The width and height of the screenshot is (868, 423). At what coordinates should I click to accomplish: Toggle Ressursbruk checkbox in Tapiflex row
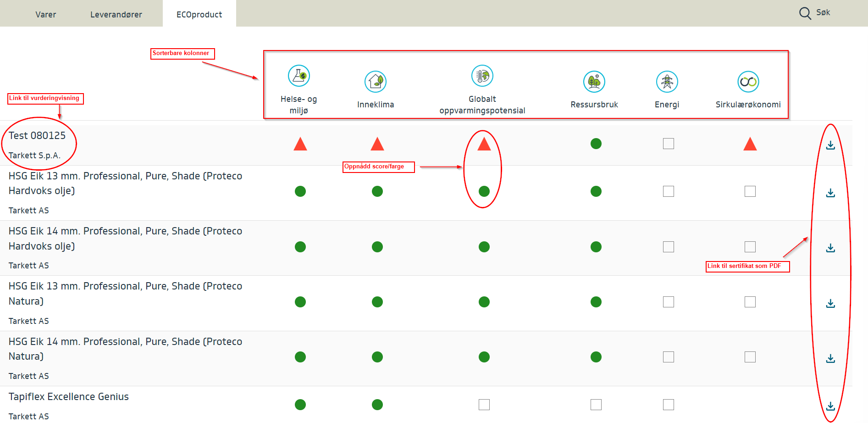tap(596, 404)
